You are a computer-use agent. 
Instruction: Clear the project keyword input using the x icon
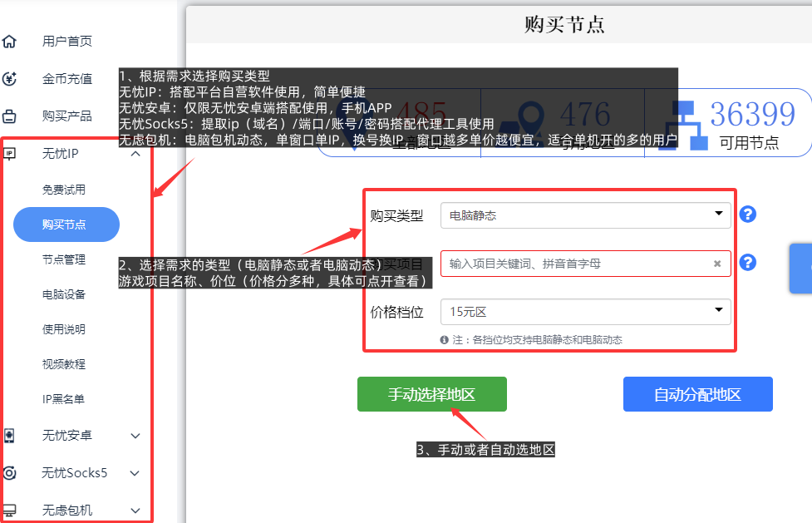point(716,263)
